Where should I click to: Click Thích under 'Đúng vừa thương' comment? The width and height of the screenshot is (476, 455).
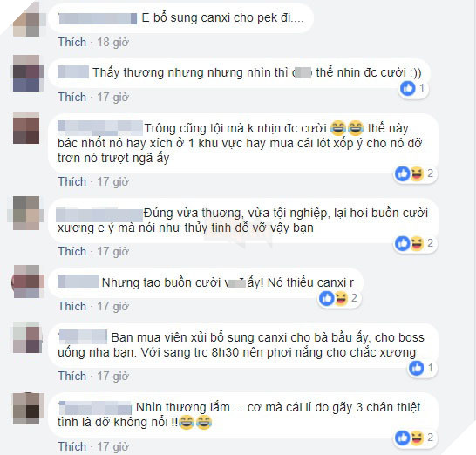[72, 251]
